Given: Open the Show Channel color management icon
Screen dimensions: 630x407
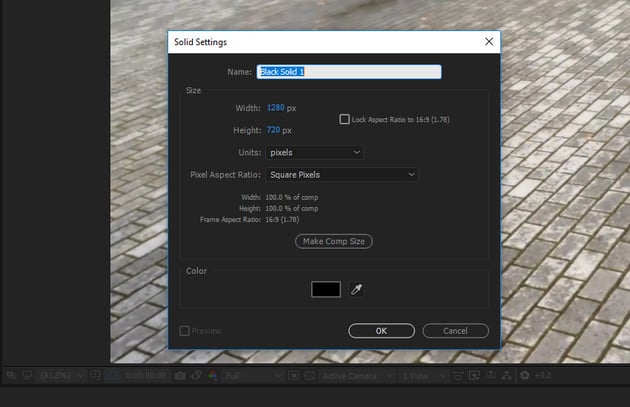Looking at the screenshot, I should click(213, 376).
